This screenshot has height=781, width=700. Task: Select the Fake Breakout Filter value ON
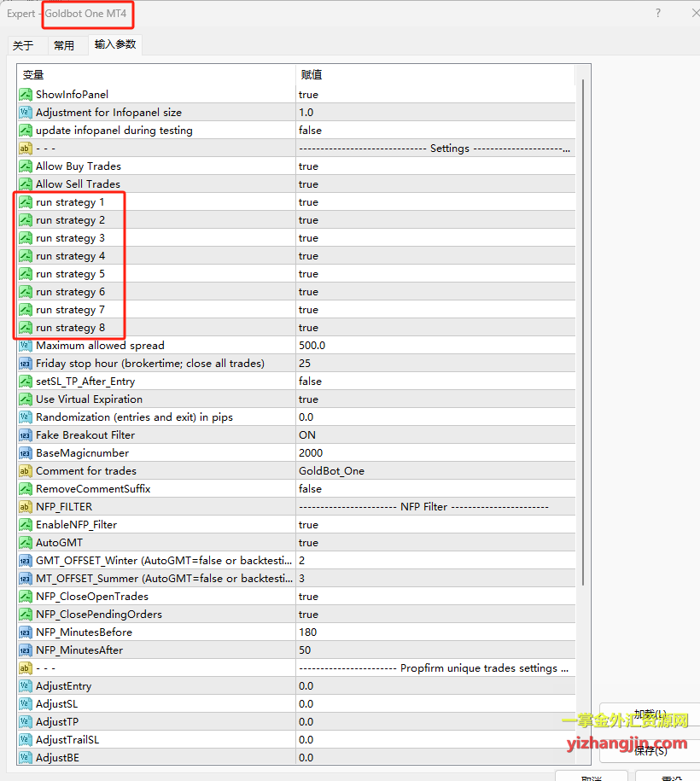(307, 434)
